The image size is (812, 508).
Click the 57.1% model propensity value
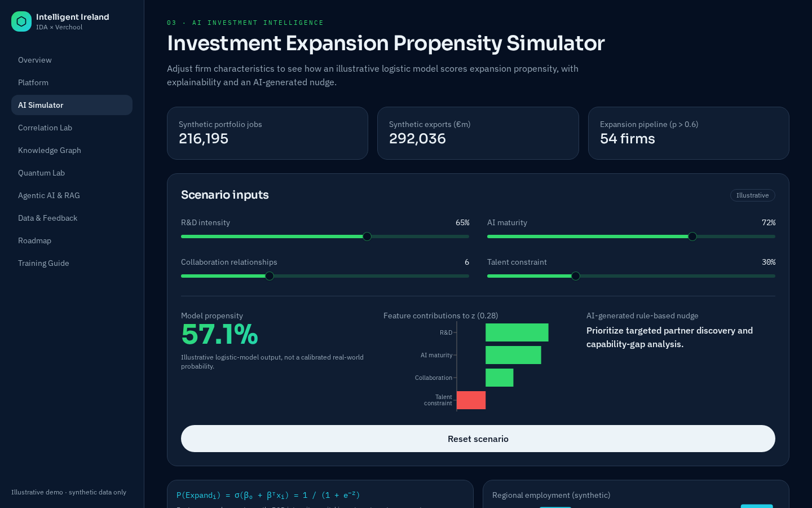[x=219, y=335]
